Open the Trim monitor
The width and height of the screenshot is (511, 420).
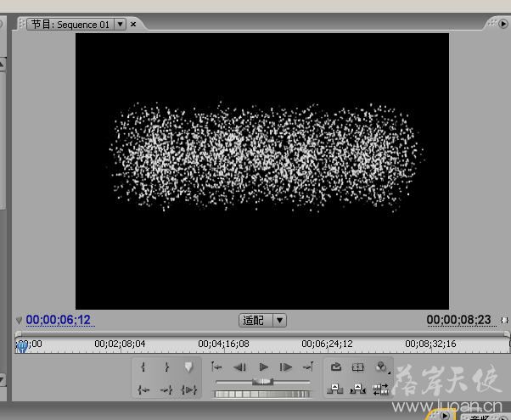click(380, 389)
